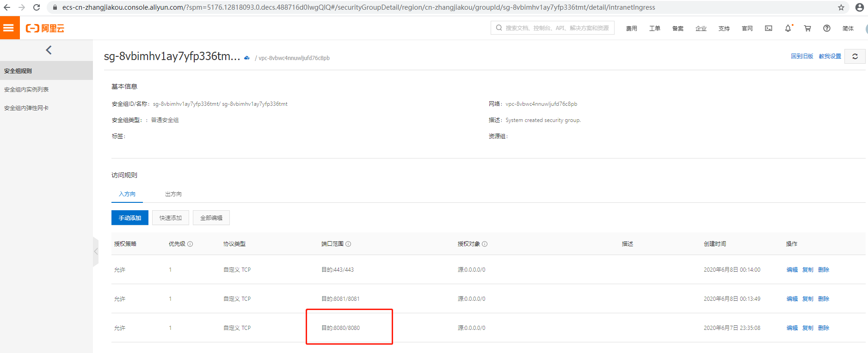Copy the 8081/8081 rule
Screen dimensions: 868x353
coord(808,299)
